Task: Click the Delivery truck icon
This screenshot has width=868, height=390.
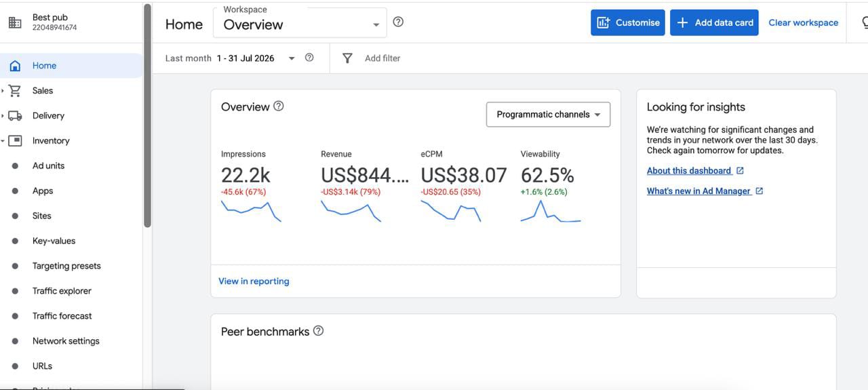Action: (x=15, y=115)
